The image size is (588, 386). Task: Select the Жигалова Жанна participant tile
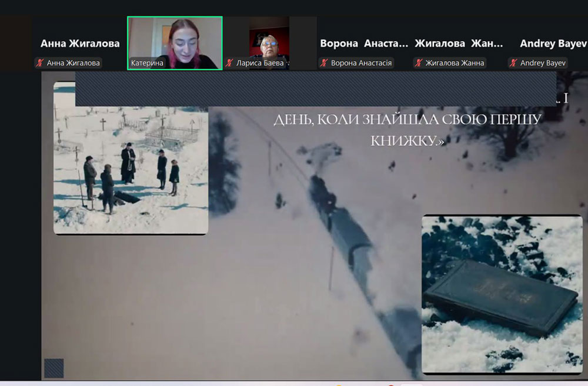tap(459, 43)
